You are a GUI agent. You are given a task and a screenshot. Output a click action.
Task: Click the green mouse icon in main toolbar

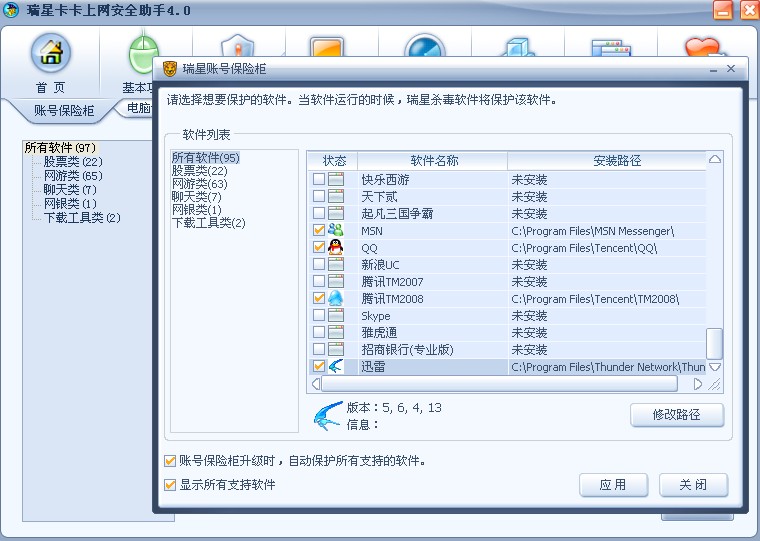[x=144, y=52]
